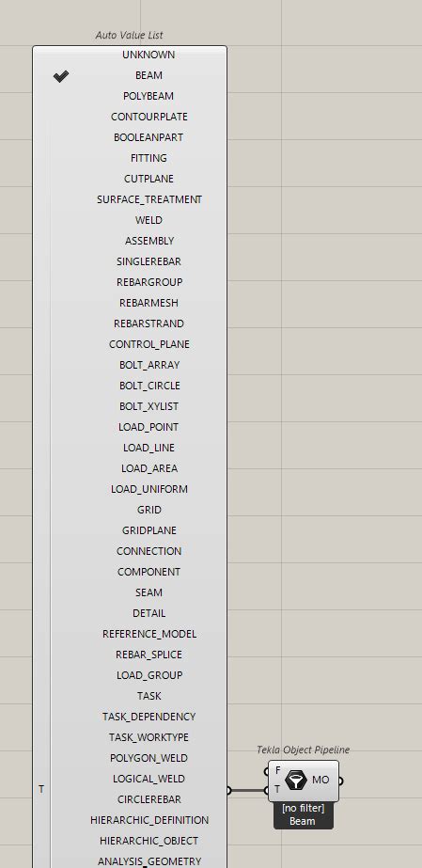This screenshot has height=868, width=422.
Task: Choose CONTOURPLATE in the list
Action: point(148,117)
